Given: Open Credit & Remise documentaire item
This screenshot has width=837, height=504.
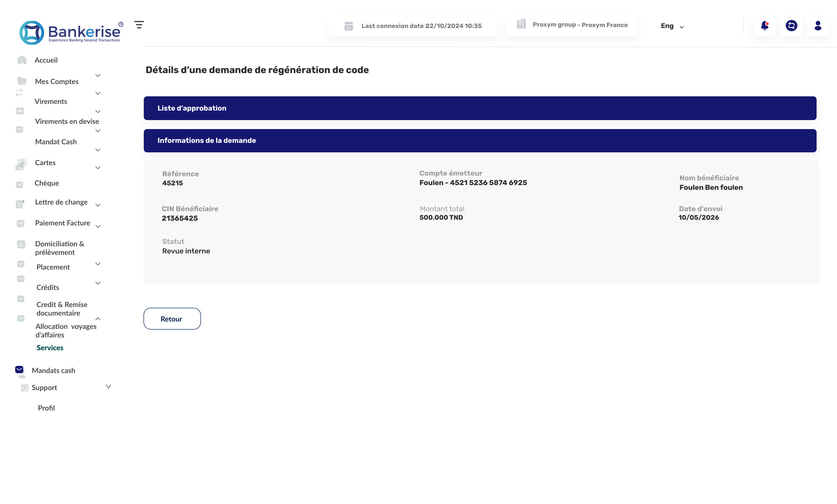Looking at the screenshot, I should coord(62,309).
